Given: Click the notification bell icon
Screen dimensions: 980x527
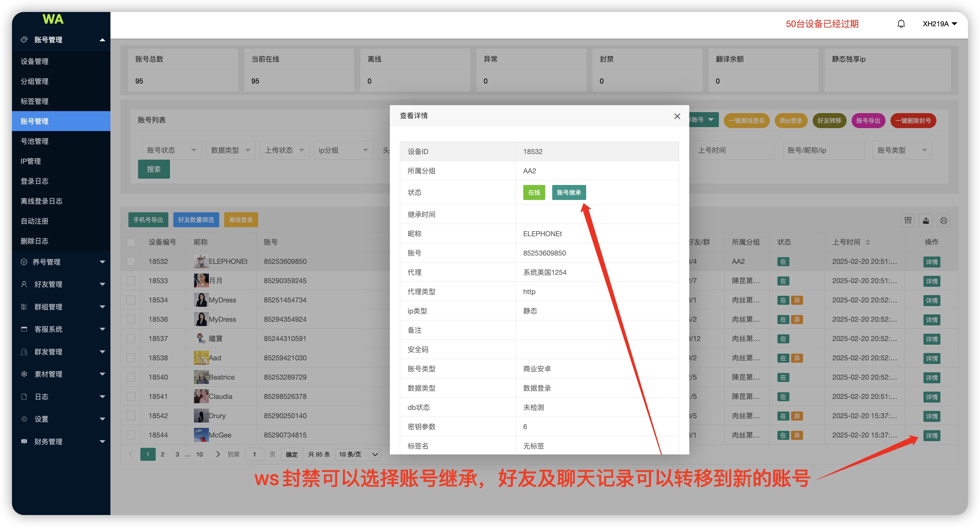Looking at the screenshot, I should pyautogui.click(x=900, y=24).
